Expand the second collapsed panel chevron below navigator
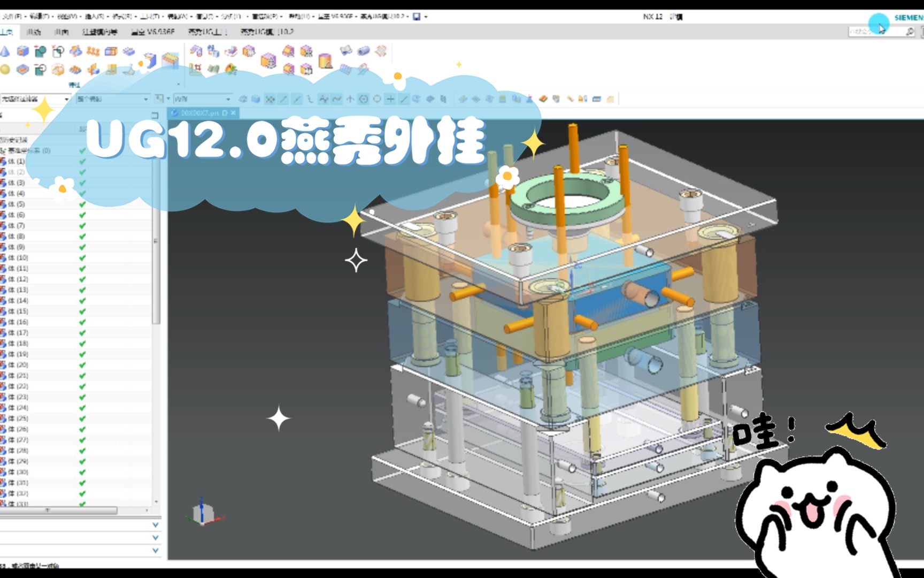 (156, 538)
